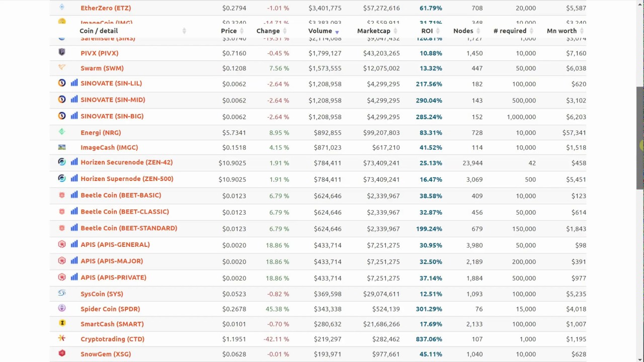Select the $57,341 Mn worth of Energi
The width and height of the screenshot is (644, 362).
574,133
